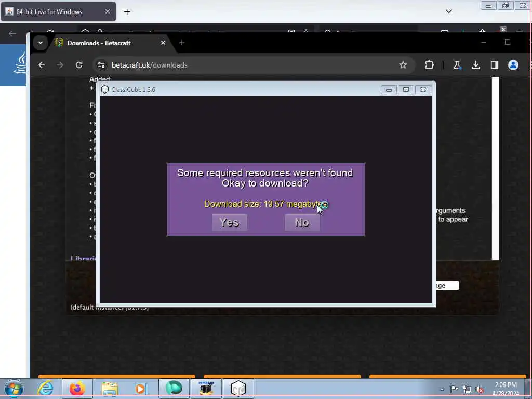Switch to HyperCam recorder in taskbar

click(x=206, y=389)
